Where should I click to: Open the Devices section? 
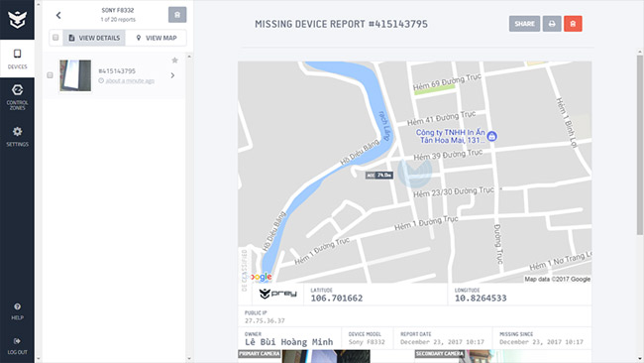coord(17,59)
